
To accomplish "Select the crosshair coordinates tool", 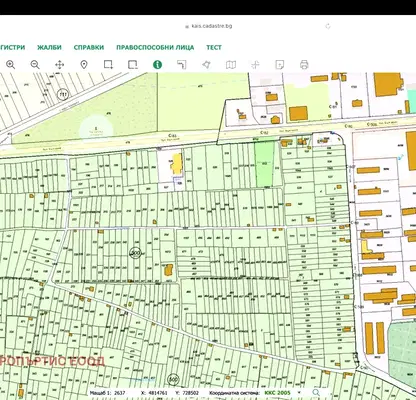I will coord(255,64).
